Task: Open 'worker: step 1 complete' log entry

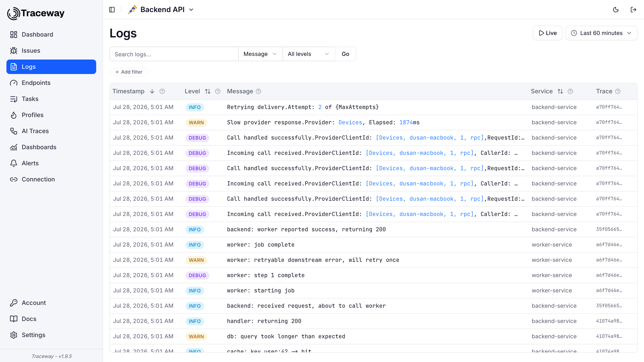Action: [374, 275]
